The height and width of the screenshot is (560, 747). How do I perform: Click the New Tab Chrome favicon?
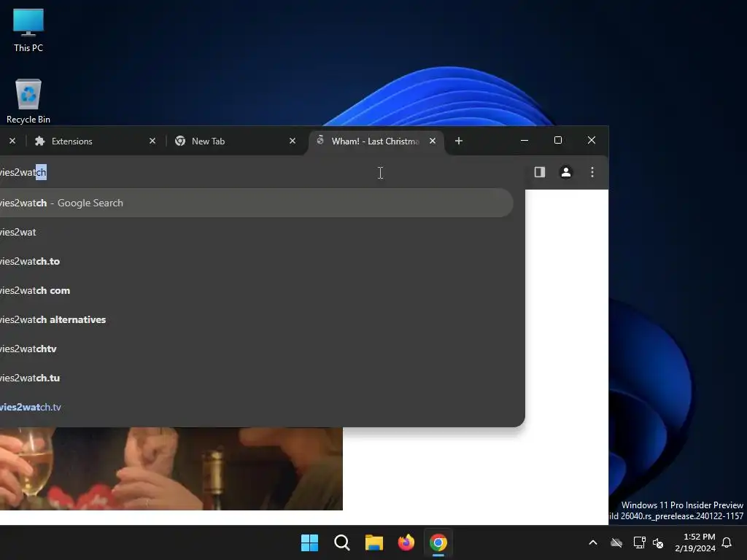pyautogui.click(x=180, y=141)
